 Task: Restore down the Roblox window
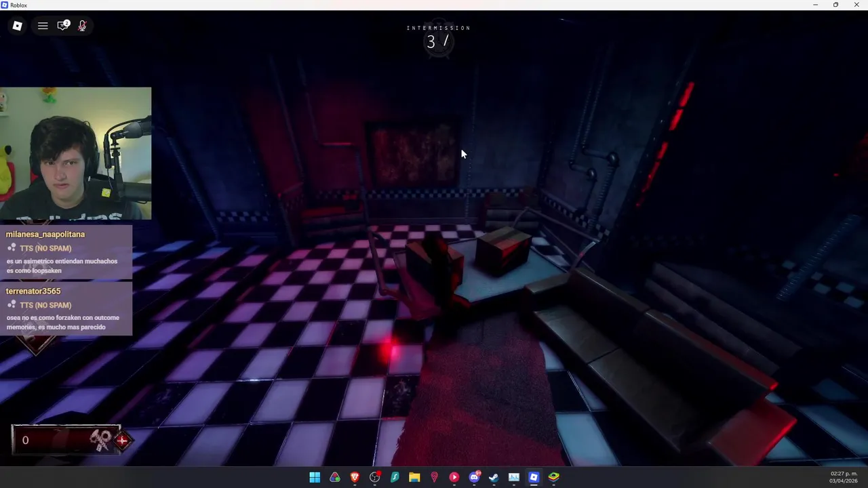click(835, 5)
